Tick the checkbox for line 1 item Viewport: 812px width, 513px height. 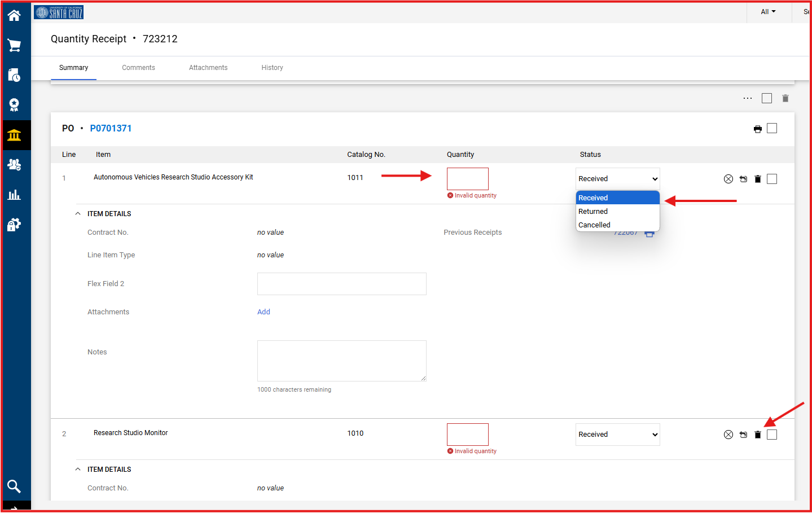(x=772, y=179)
